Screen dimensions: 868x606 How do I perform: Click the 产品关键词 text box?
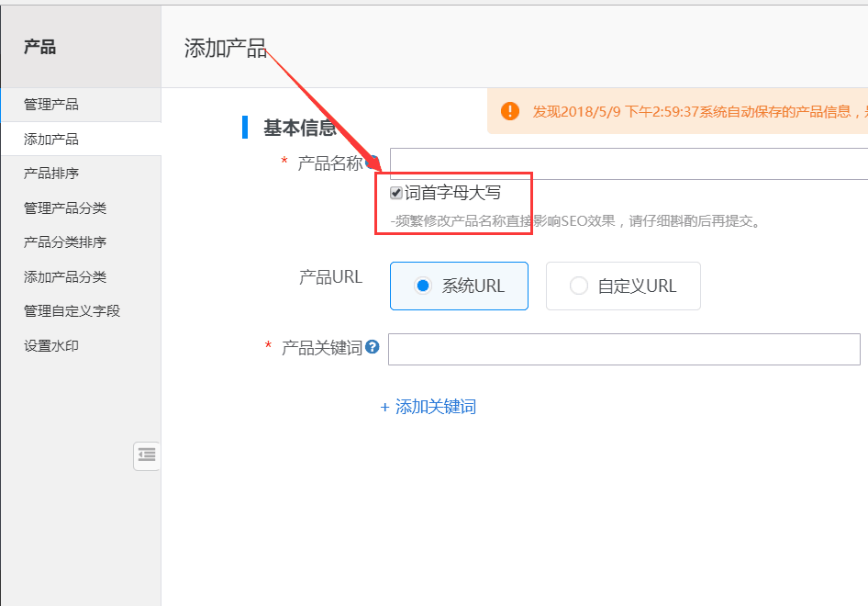pos(624,349)
